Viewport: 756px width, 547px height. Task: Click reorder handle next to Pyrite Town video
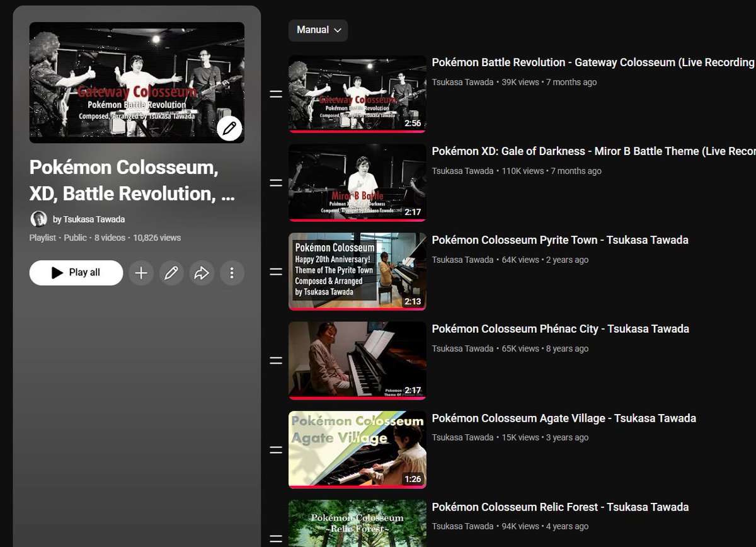(276, 272)
